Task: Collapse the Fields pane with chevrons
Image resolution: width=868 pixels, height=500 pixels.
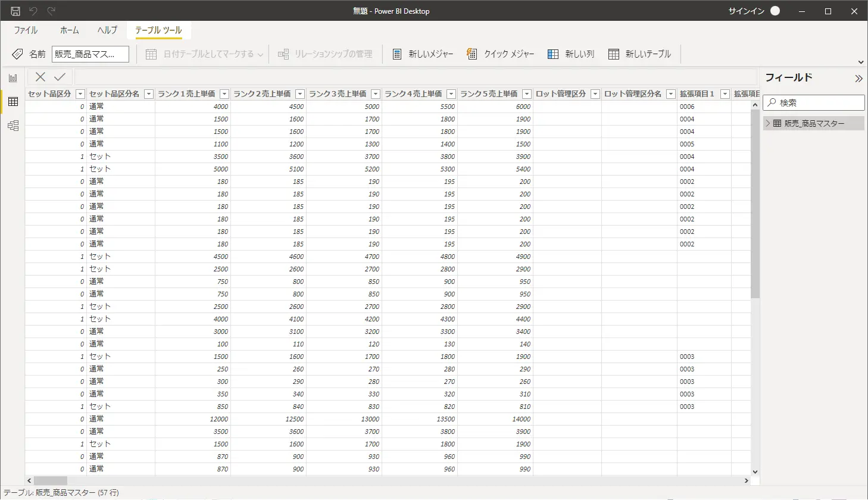Action: point(858,79)
